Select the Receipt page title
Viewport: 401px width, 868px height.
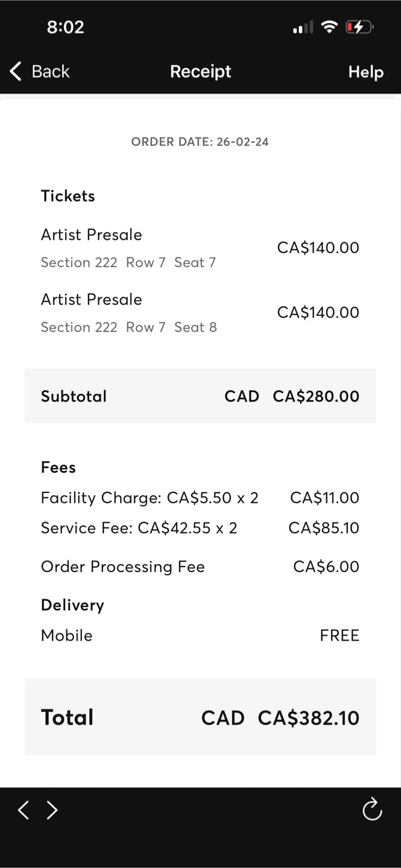[x=200, y=71]
